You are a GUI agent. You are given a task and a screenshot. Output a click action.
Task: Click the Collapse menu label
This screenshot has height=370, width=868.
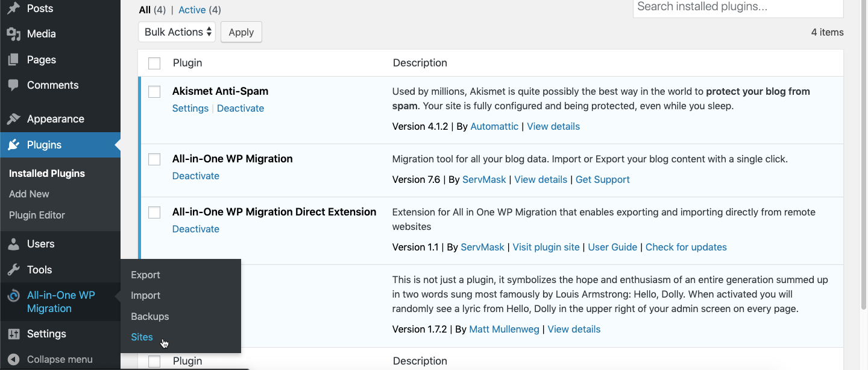(60, 359)
